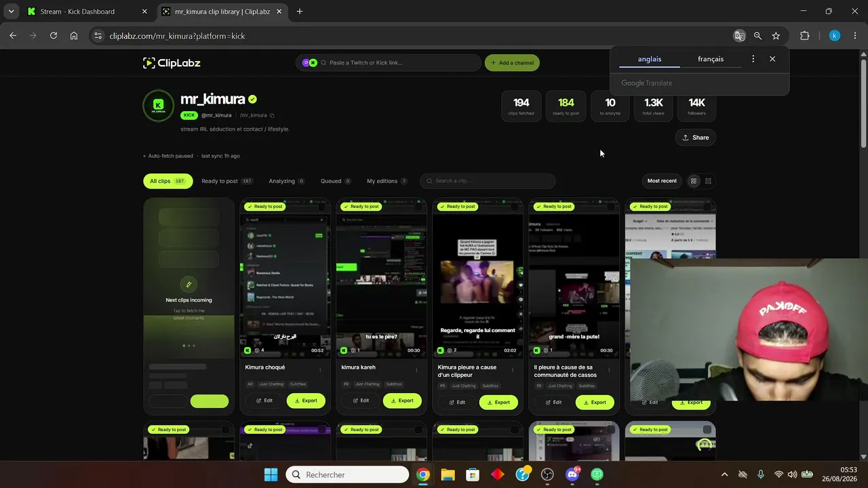Select français in Google Translate

click(711, 59)
